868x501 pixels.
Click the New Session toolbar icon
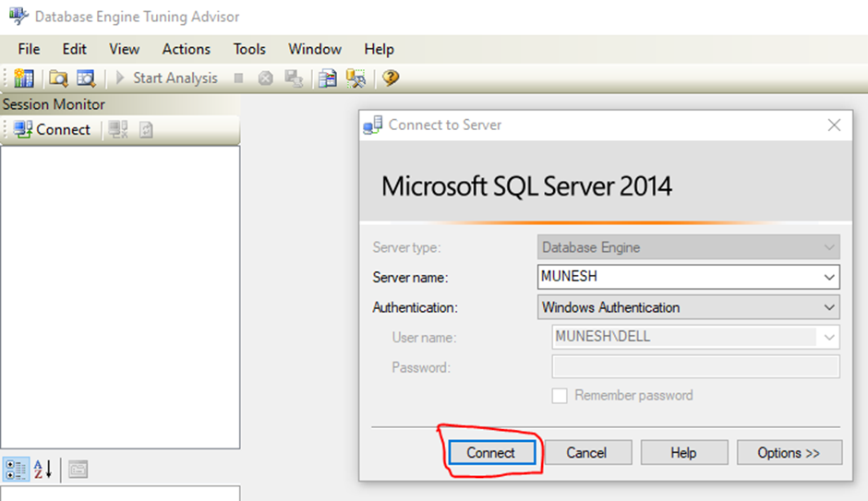[x=24, y=78]
